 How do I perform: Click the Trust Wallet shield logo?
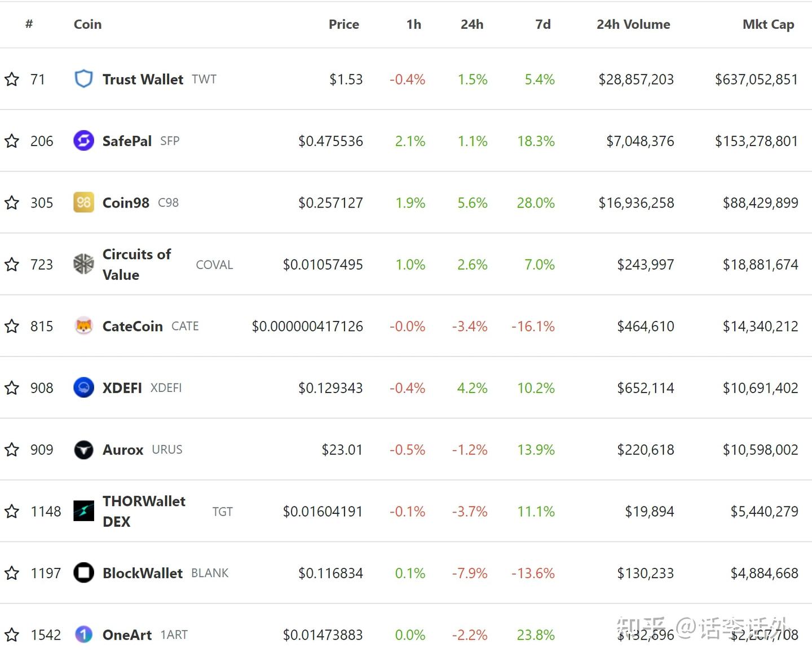pos(83,79)
